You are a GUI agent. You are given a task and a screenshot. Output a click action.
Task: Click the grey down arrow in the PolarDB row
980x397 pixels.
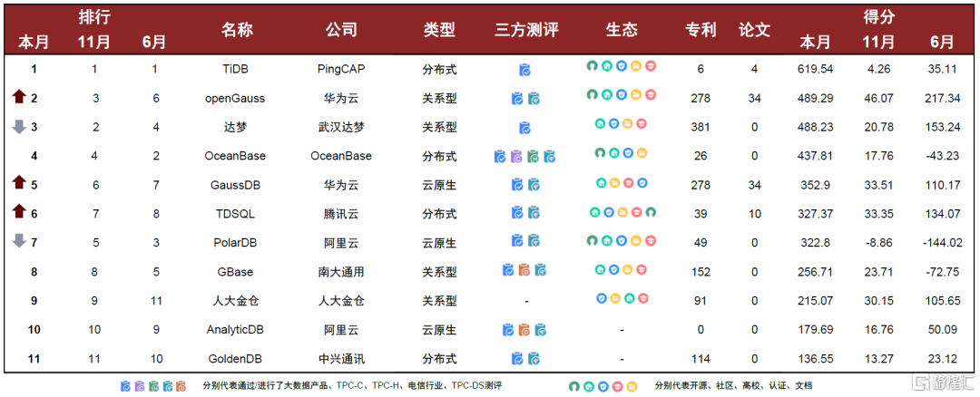19,240
